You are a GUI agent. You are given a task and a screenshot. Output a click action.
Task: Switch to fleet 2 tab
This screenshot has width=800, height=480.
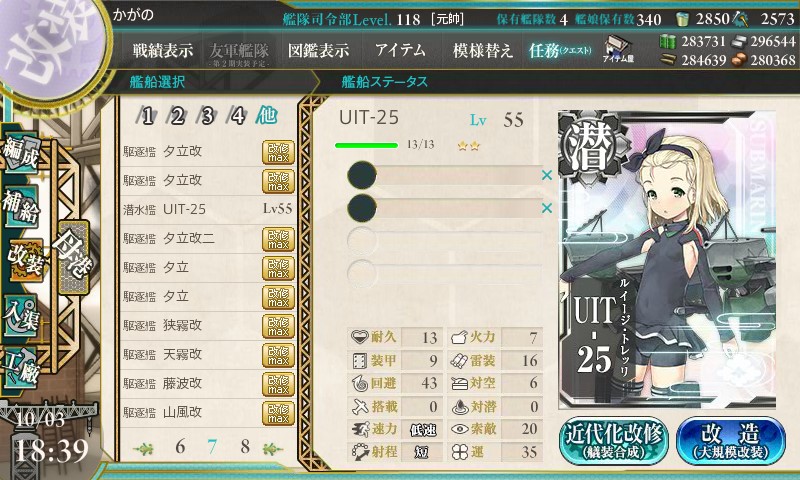click(177, 116)
